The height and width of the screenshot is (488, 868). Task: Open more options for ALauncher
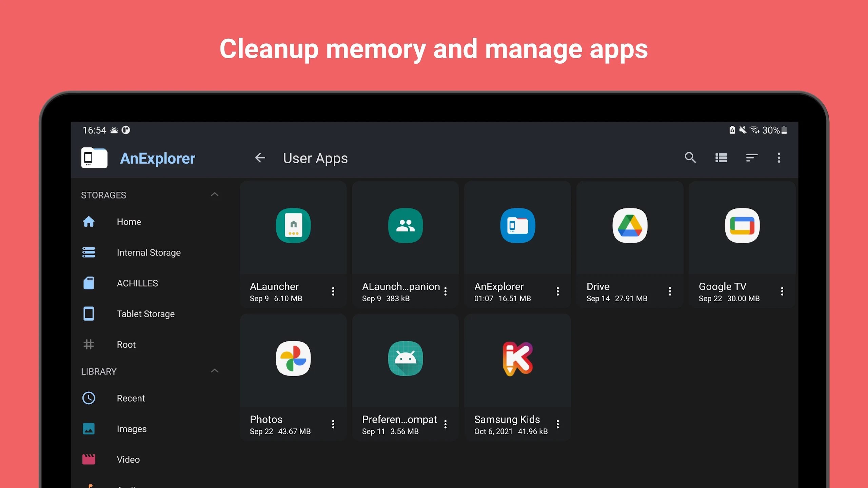point(333,291)
